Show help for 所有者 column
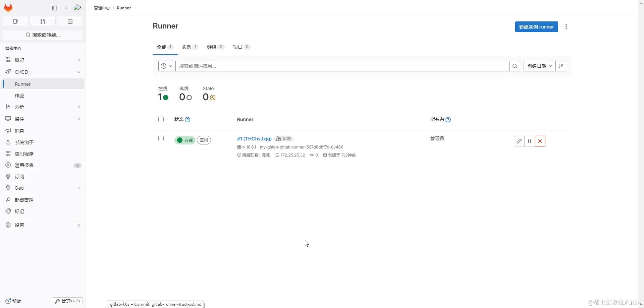644x308 pixels. click(448, 120)
